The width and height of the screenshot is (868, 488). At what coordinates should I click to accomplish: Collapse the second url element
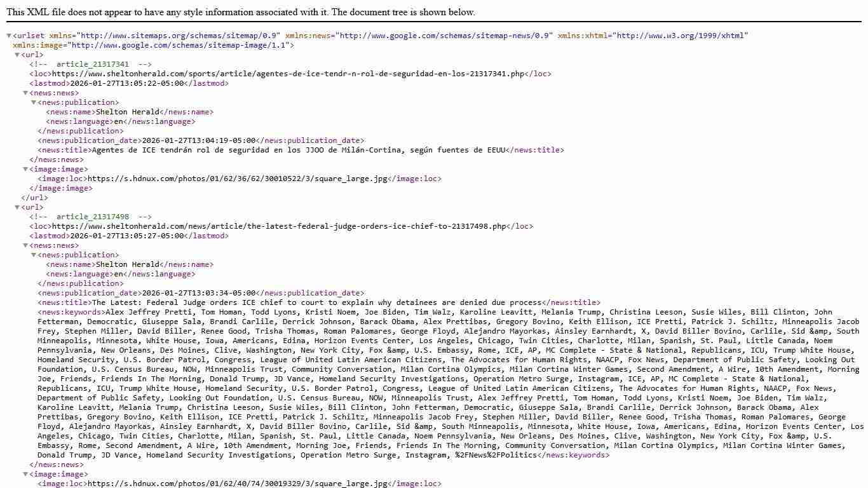pyautogui.click(x=17, y=207)
